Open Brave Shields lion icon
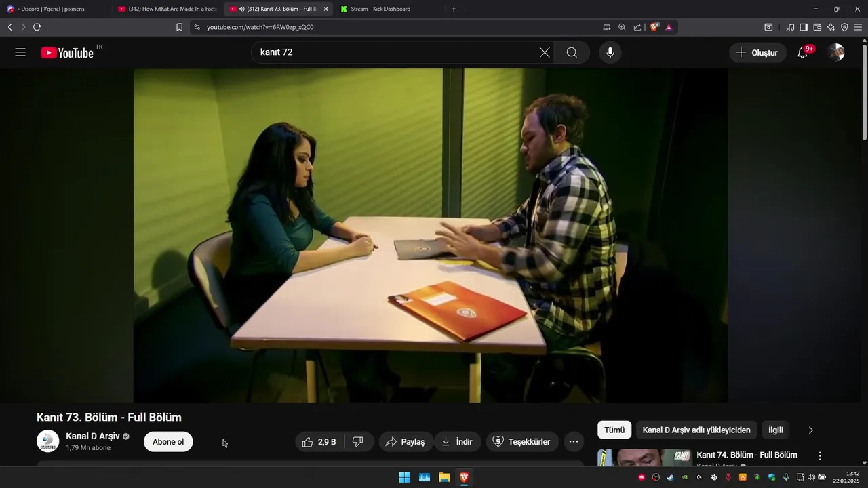The height and width of the screenshot is (488, 868). [x=654, y=27]
